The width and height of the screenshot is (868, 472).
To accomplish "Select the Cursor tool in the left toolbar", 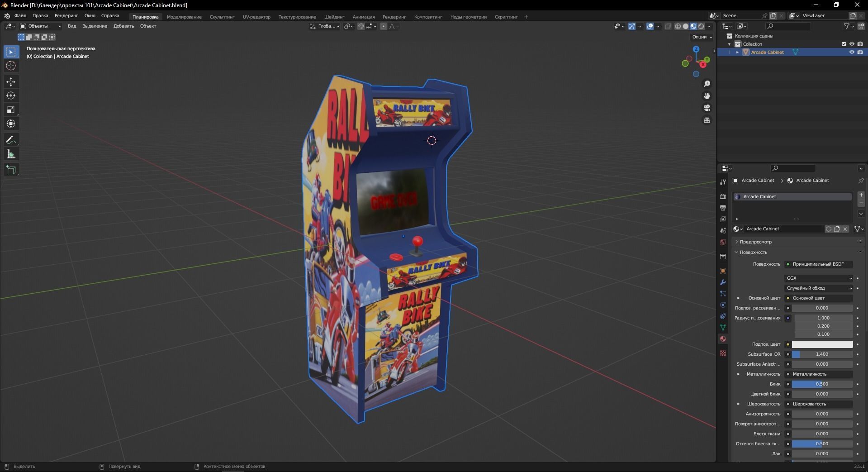I will [x=11, y=66].
